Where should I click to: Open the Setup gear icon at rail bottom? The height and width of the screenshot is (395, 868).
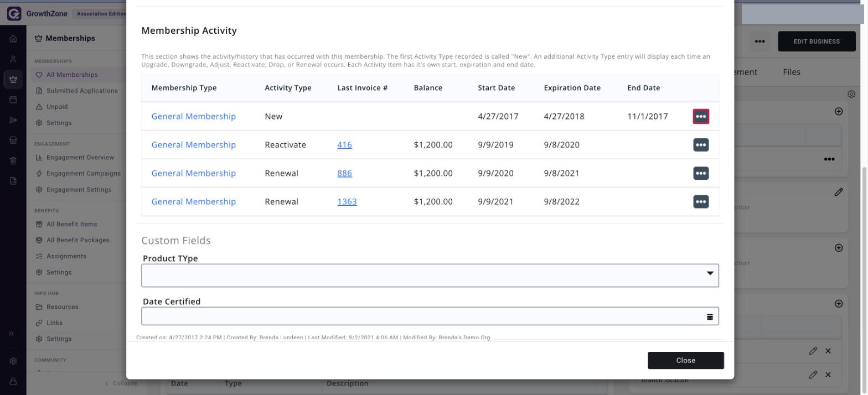click(x=13, y=361)
